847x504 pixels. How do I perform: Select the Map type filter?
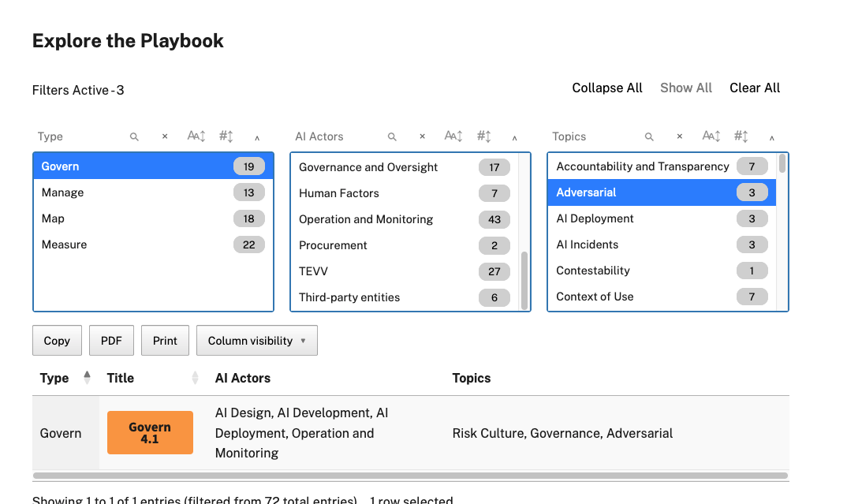pos(154,218)
